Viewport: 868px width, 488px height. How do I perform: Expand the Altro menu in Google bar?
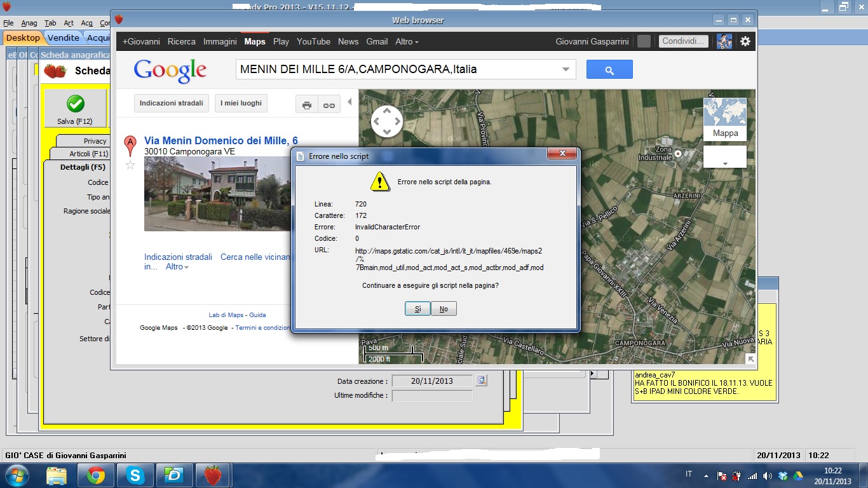(407, 41)
